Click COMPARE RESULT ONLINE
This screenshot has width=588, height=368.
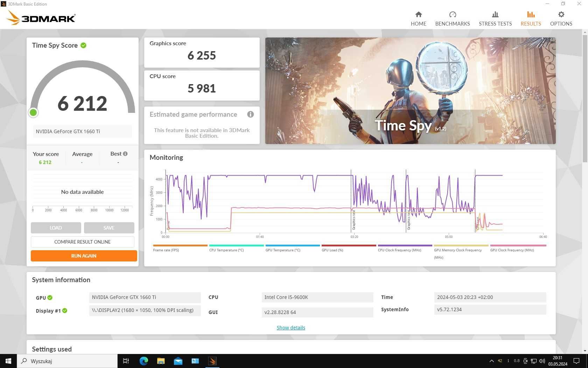click(82, 242)
